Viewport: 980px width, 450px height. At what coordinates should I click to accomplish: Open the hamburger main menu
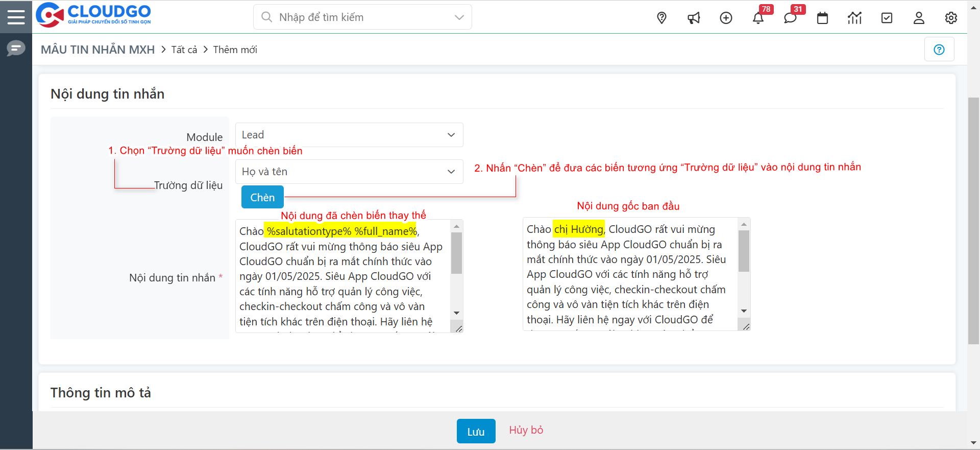click(16, 17)
